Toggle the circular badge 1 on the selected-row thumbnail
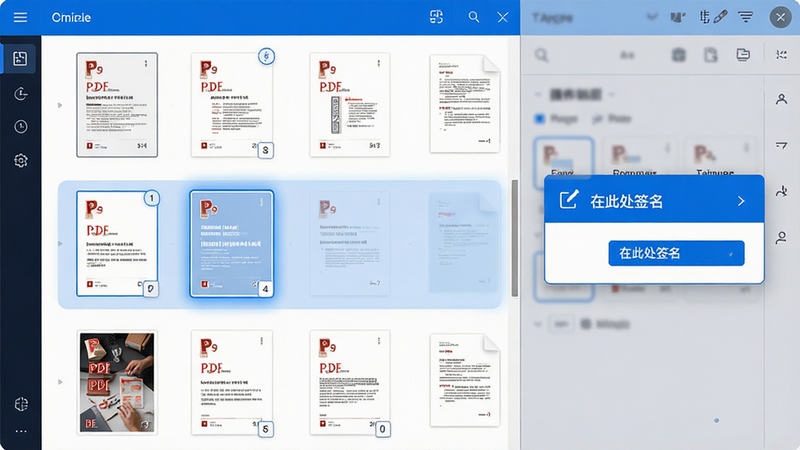 pos(152,198)
